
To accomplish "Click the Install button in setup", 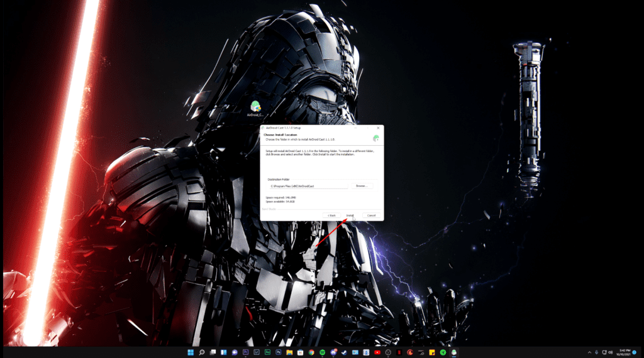I will coord(350,215).
